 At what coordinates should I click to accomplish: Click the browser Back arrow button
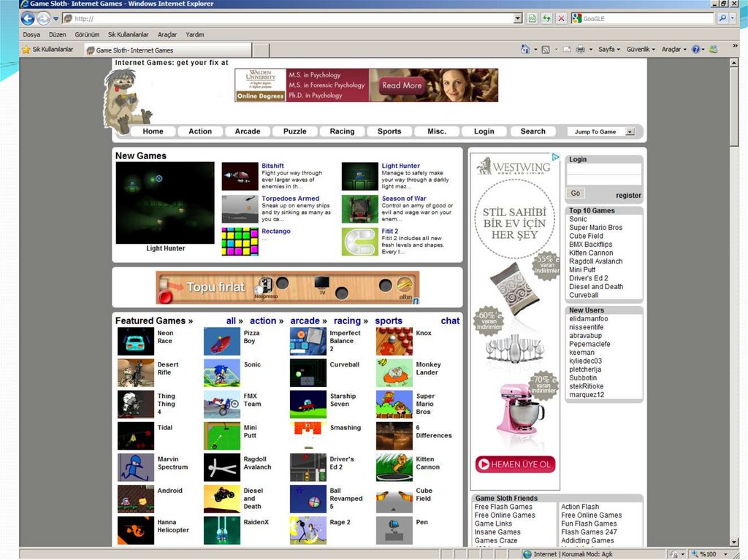(x=28, y=18)
